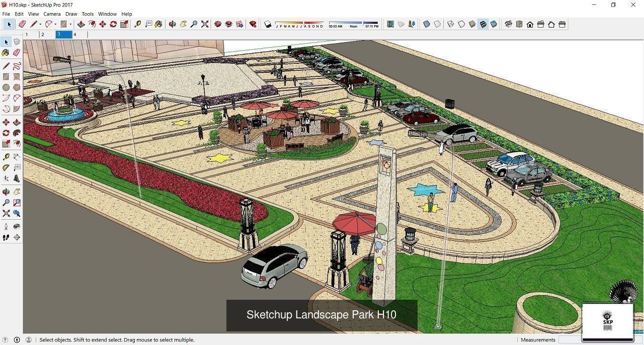Select the Follow Me tool

pyautogui.click(x=17, y=133)
